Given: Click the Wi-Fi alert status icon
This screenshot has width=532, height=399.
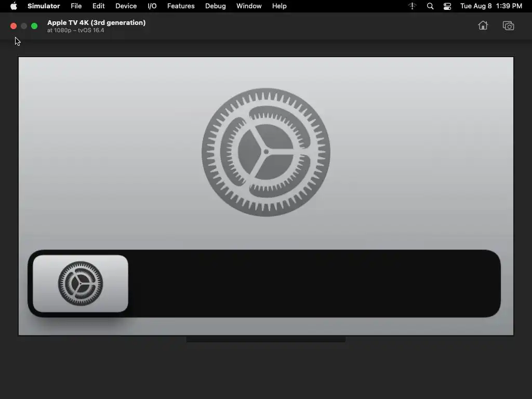Looking at the screenshot, I should [x=412, y=6].
